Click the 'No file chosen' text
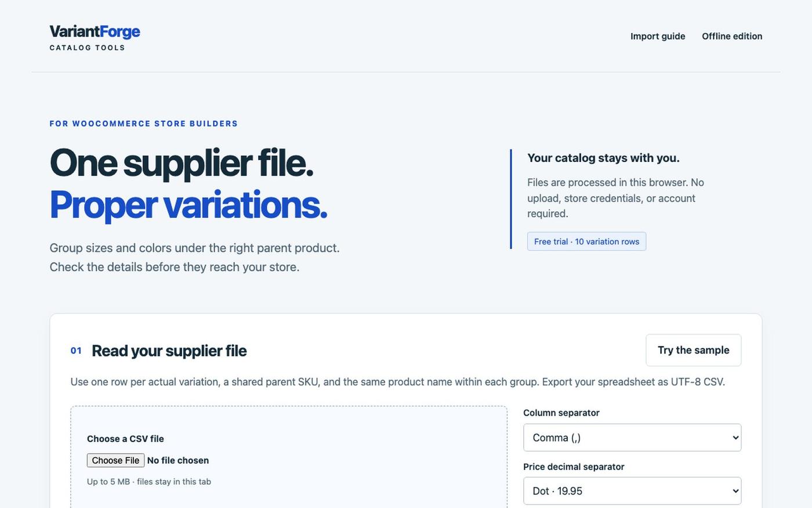Image resolution: width=812 pixels, height=508 pixels. point(178,460)
